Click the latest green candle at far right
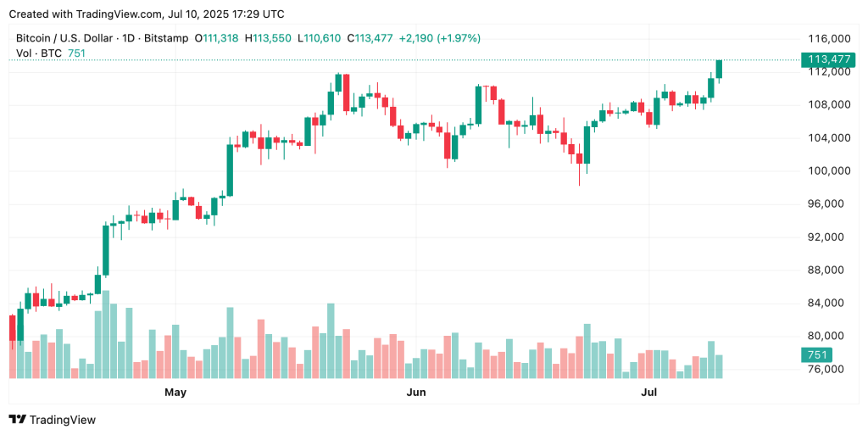868x435 pixels. (719, 69)
